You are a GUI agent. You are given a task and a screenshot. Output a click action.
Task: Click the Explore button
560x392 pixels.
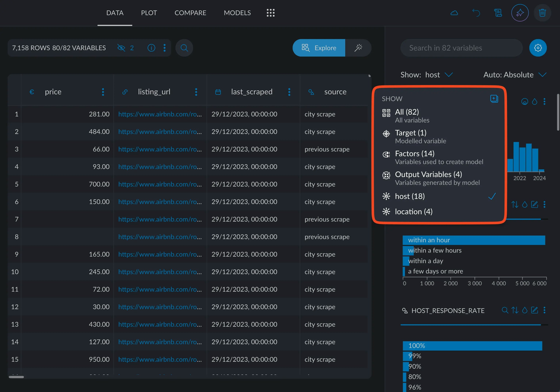319,48
